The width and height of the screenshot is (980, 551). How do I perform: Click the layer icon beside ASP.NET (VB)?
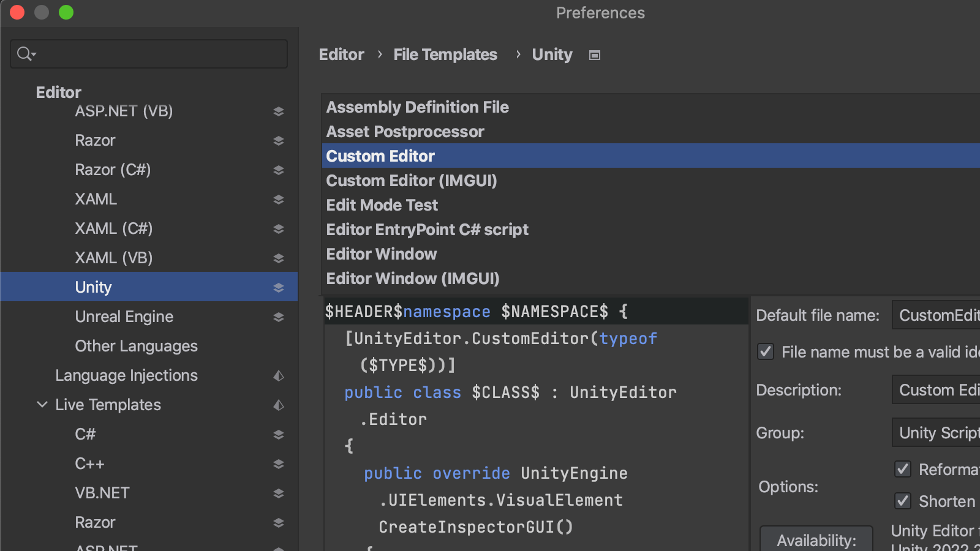coord(279,111)
